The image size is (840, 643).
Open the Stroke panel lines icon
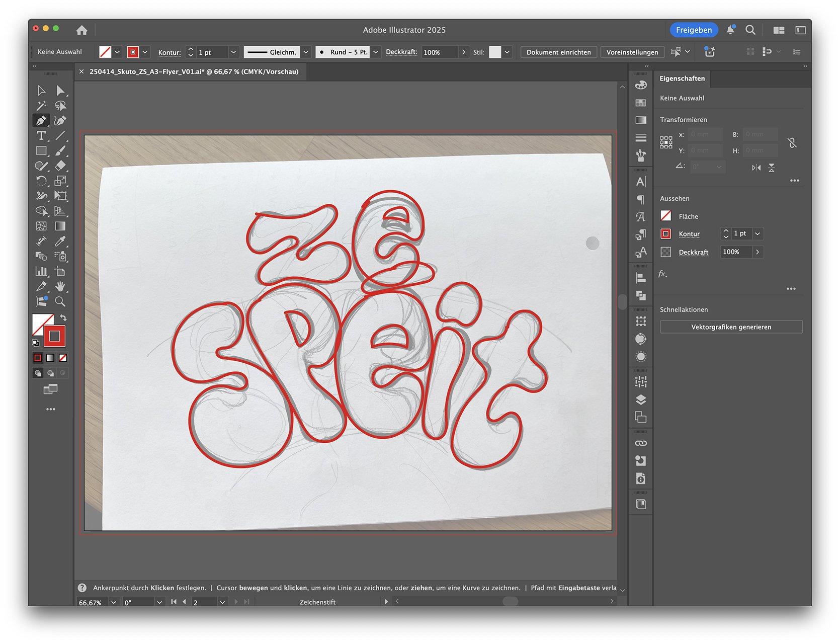click(x=641, y=138)
